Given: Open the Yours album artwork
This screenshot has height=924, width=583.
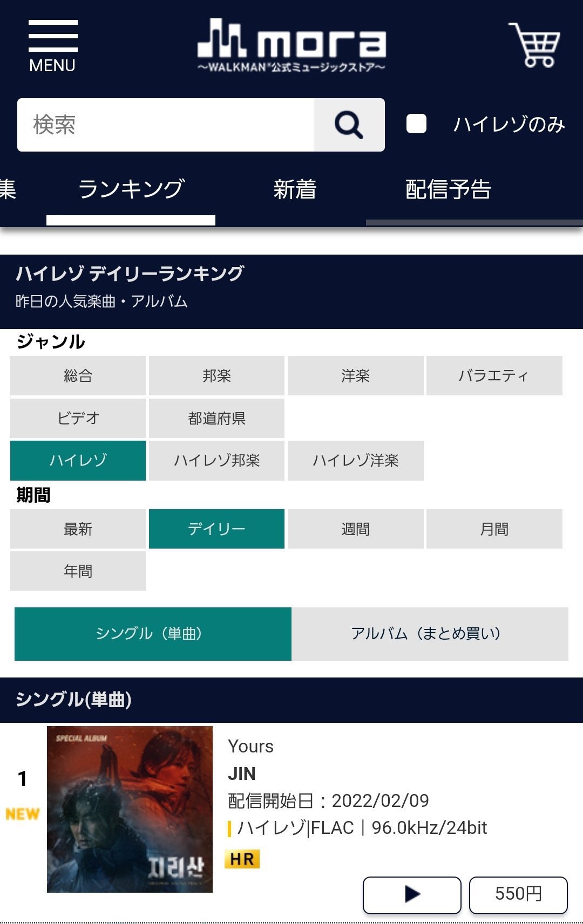Looking at the screenshot, I should click(x=130, y=809).
